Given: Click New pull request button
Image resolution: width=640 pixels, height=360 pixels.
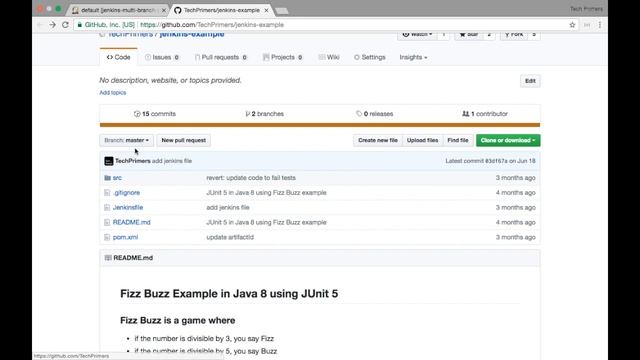Looking at the screenshot, I should pyautogui.click(x=183, y=140).
